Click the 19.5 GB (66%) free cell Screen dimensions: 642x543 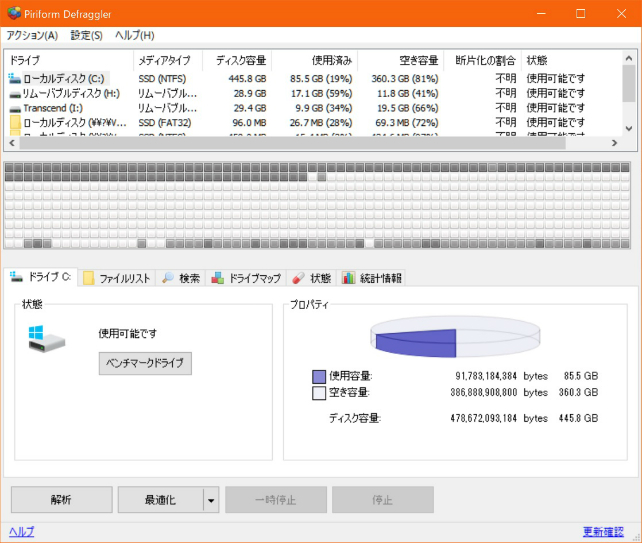[407, 108]
